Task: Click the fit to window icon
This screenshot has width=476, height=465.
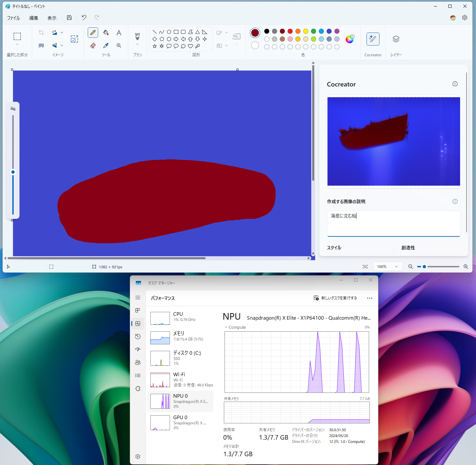Action: 365,267
